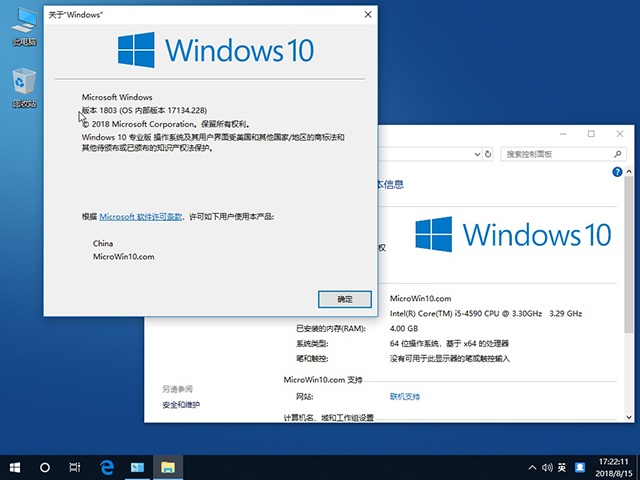
Task: Close the System control panel window
Action: (620, 134)
